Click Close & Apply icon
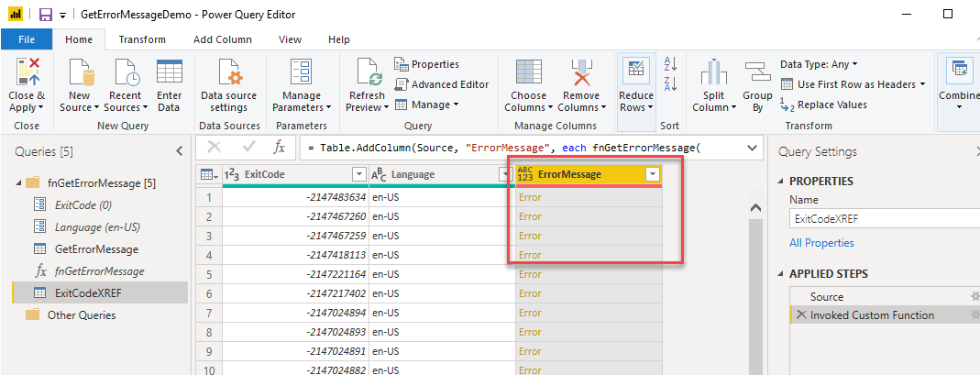980x375 pixels. tap(27, 72)
